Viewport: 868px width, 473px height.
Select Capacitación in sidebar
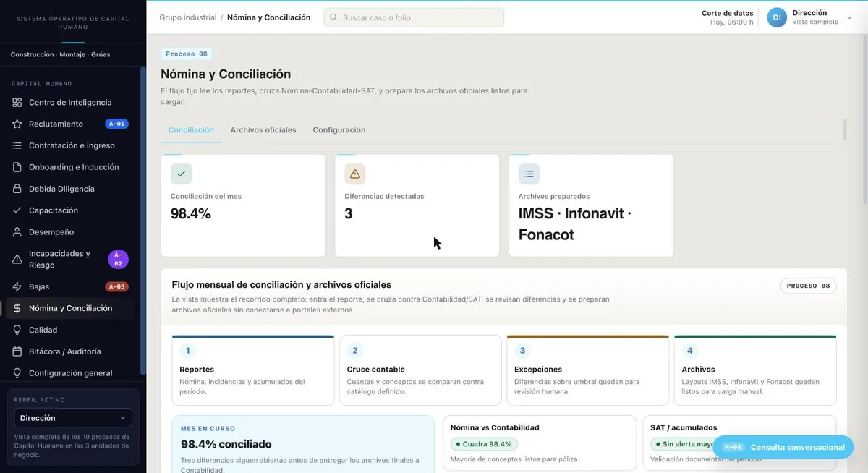(70, 211)
